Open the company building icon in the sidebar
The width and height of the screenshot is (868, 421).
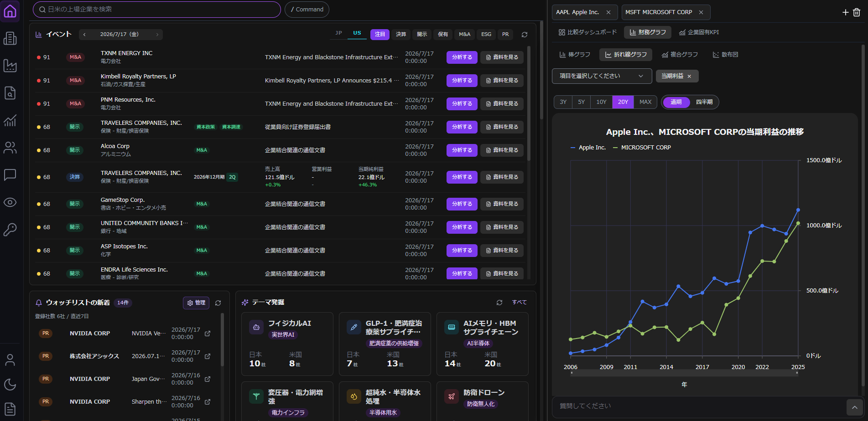tap(10, 38)
